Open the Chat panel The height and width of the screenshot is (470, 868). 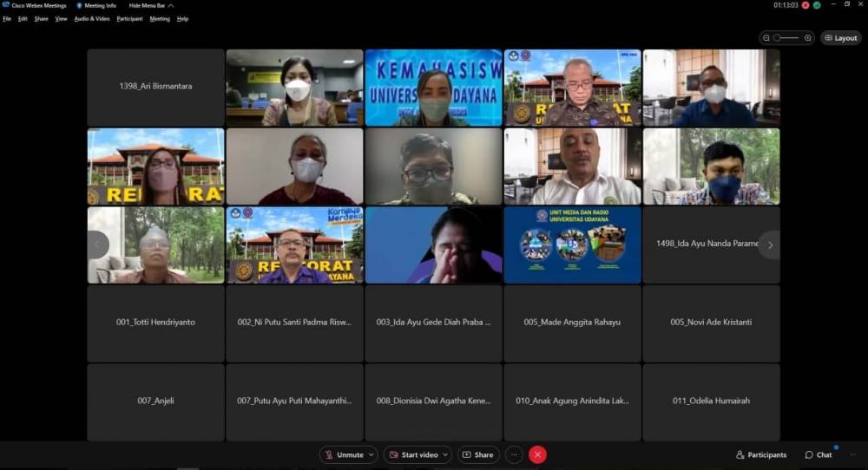coord(819,455)
